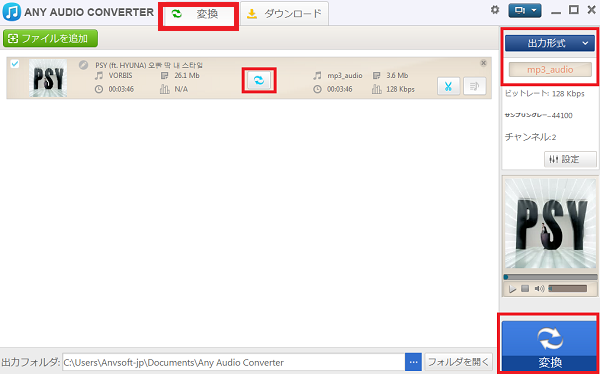Click the preview playback seek bar
The image size is (600, 374).
550,277
